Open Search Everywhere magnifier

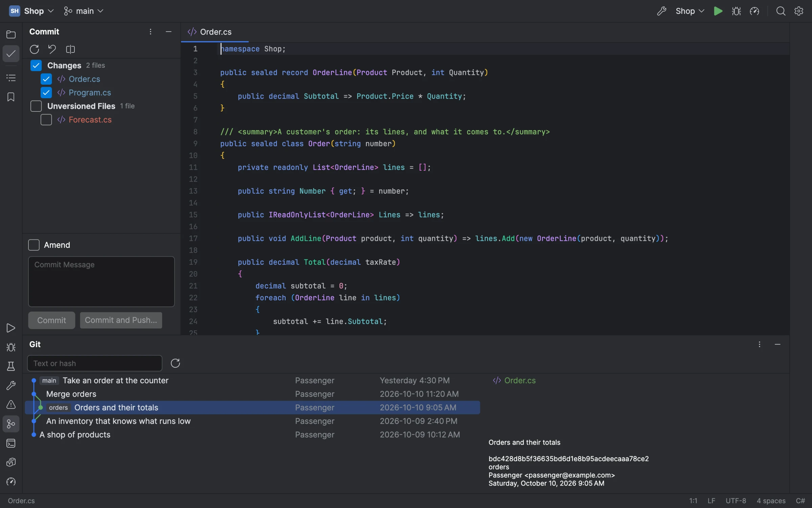pyautogui.click(x=781, y=11)
